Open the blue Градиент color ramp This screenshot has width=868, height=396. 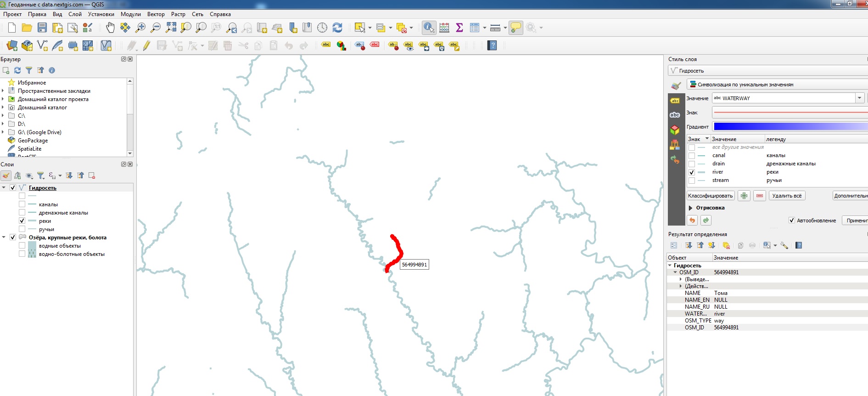pyautogui.click(x=790, y=126)
